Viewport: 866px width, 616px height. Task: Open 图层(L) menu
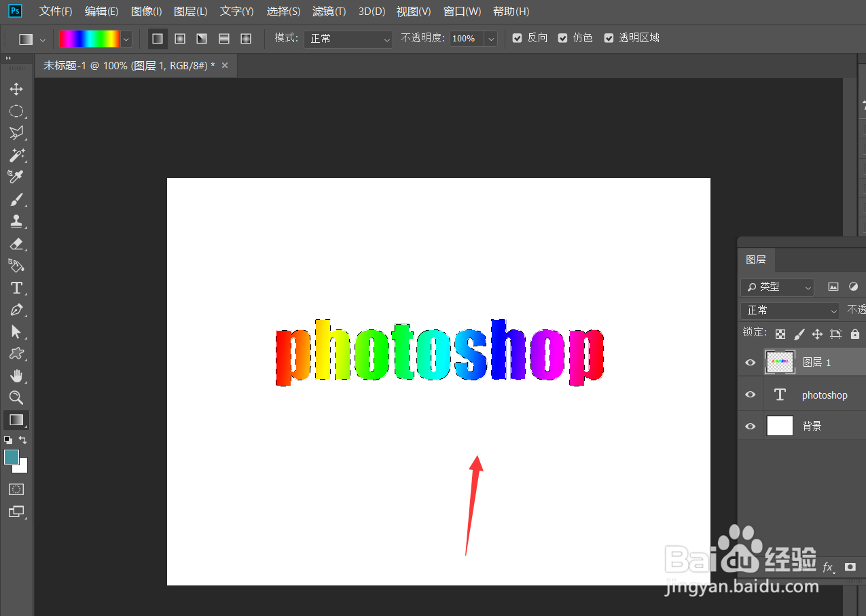[191, 12]
